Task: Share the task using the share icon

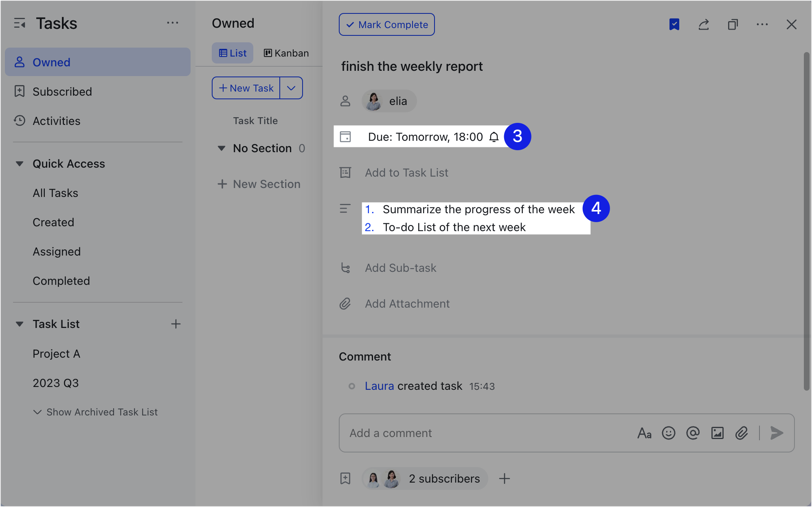Action: 704,24
